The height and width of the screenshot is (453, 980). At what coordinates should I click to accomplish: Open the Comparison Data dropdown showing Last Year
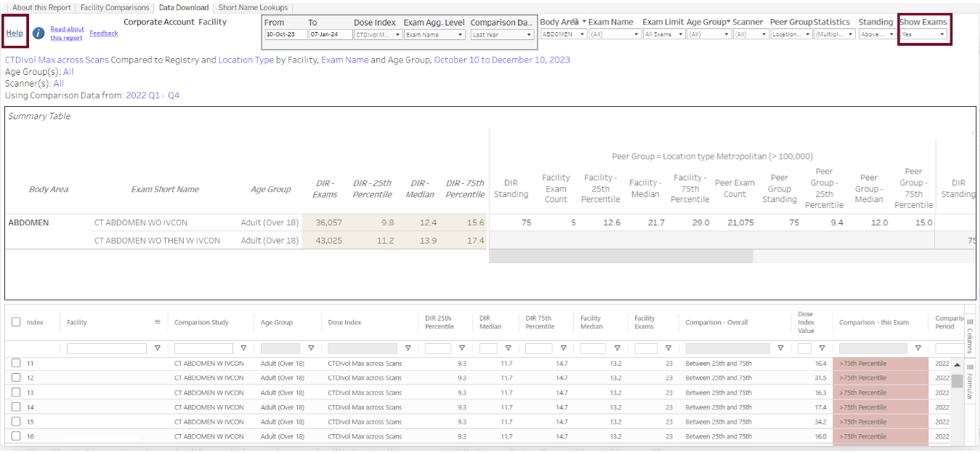[x=502, y=35]
